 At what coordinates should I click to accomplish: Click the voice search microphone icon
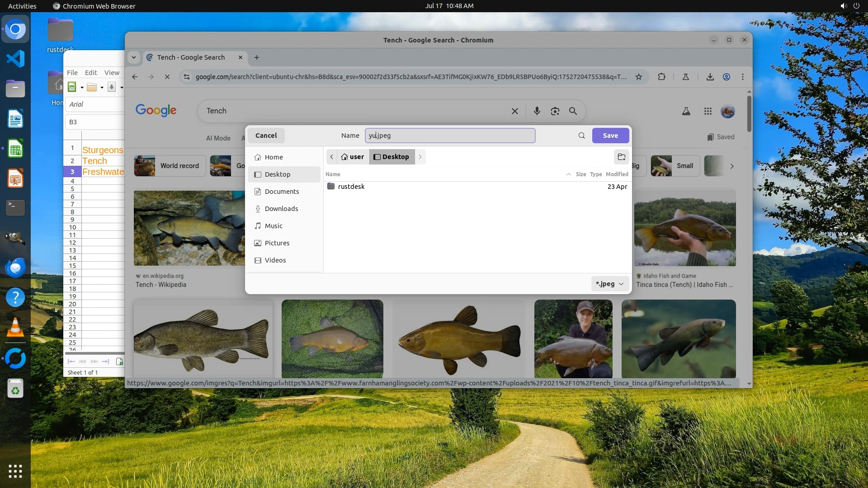click(537, 111)
